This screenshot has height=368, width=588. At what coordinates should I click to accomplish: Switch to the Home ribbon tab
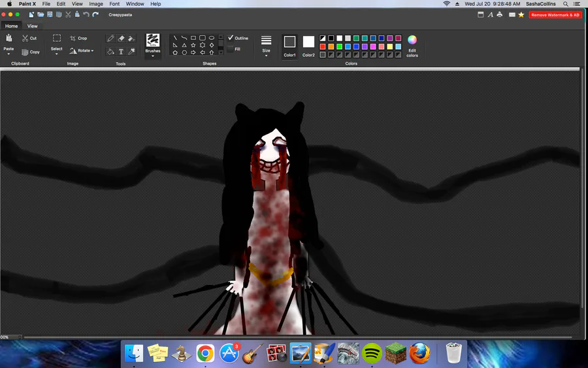tap(11, 26)
